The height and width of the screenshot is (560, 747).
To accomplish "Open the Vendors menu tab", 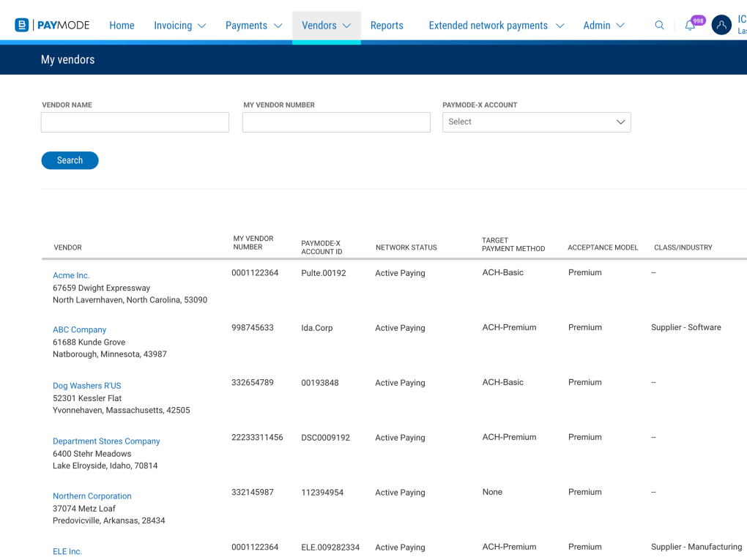I will 326,26.
